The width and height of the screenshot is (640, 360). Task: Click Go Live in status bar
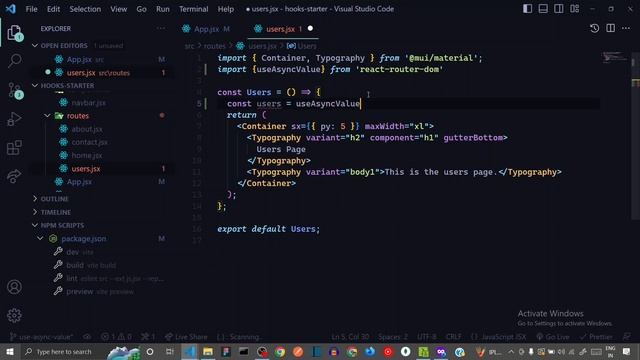click(x=553, y=337)
